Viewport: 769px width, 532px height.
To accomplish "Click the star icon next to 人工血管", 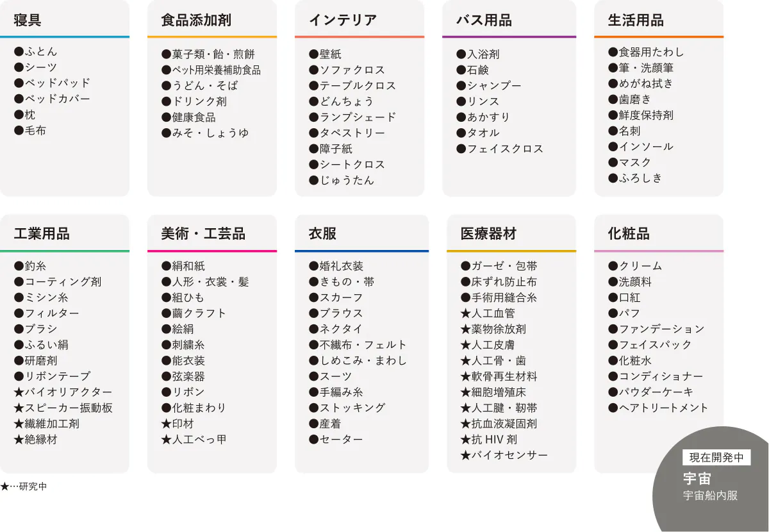I will 465,313.
